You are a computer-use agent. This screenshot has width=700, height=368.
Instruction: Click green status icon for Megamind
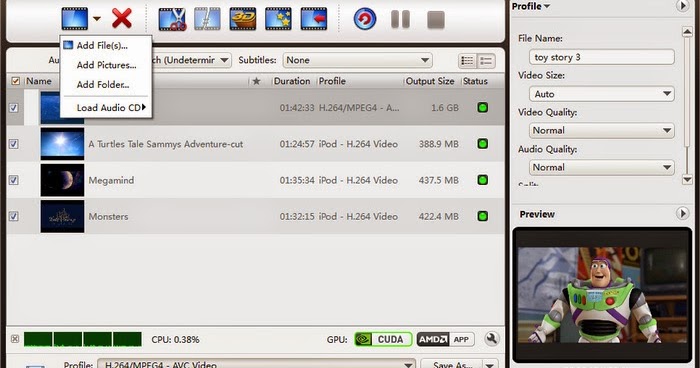483,180
